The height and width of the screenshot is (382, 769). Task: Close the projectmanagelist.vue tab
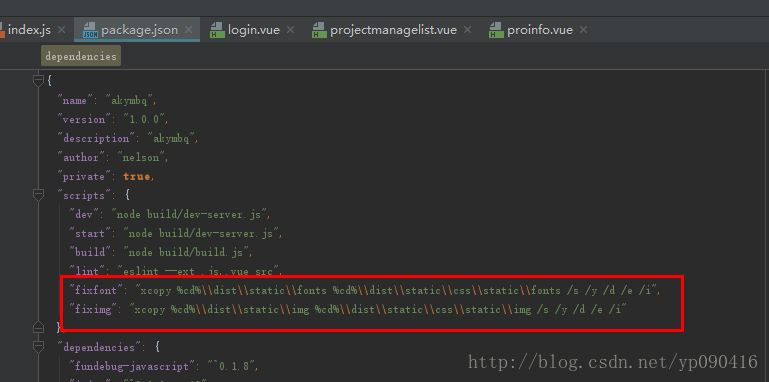click(x=467, y=30)
